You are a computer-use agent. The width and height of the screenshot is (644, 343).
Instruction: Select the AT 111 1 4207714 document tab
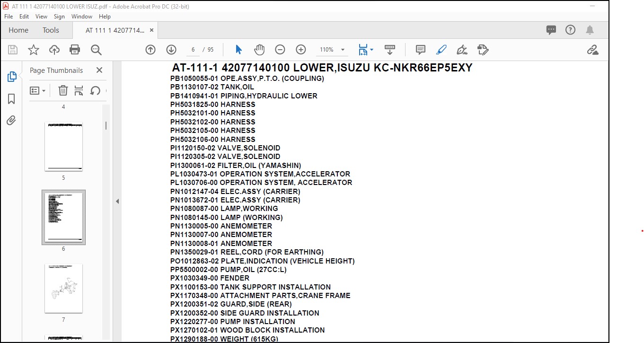(x=115, y=30)
